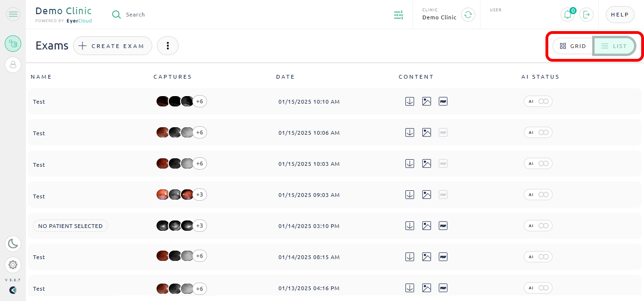Expand the +6 captures of first exam
Image resolution: width=644 pixels, height=301 pixels.
coord(199,101)
